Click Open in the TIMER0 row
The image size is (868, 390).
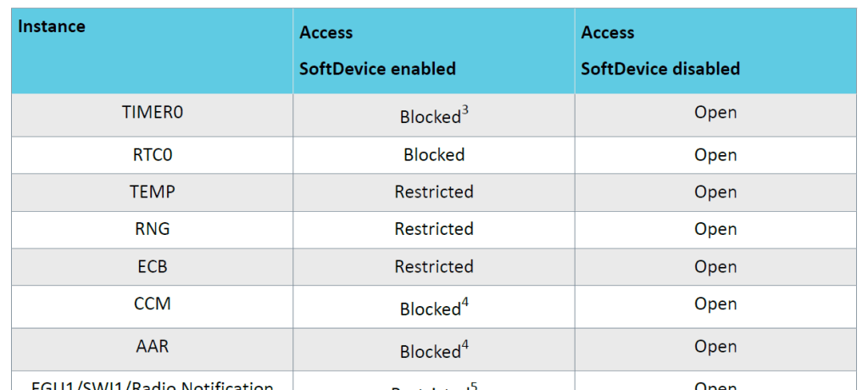[715, 113]
